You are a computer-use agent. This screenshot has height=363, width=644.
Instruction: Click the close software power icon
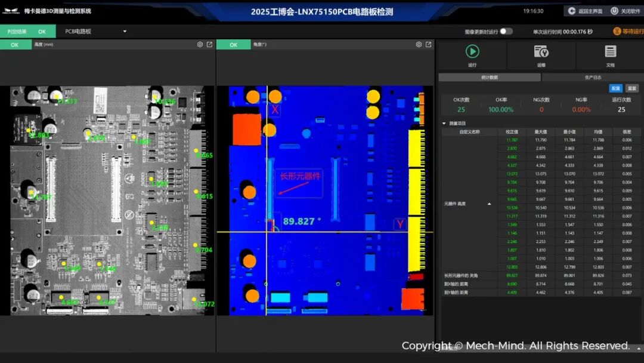pos(615,11)
